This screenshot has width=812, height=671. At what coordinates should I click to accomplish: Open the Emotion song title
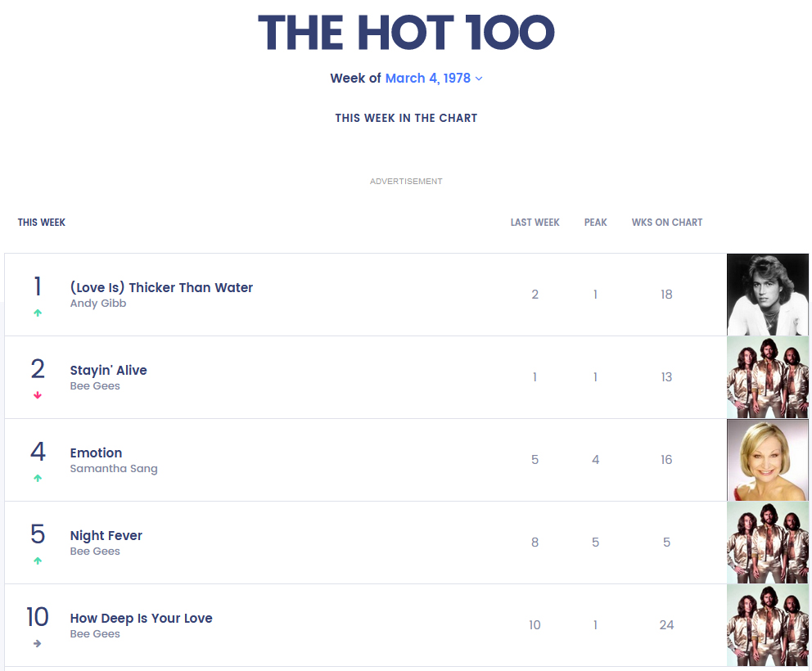pyautogui.click(x=96, y=453)
